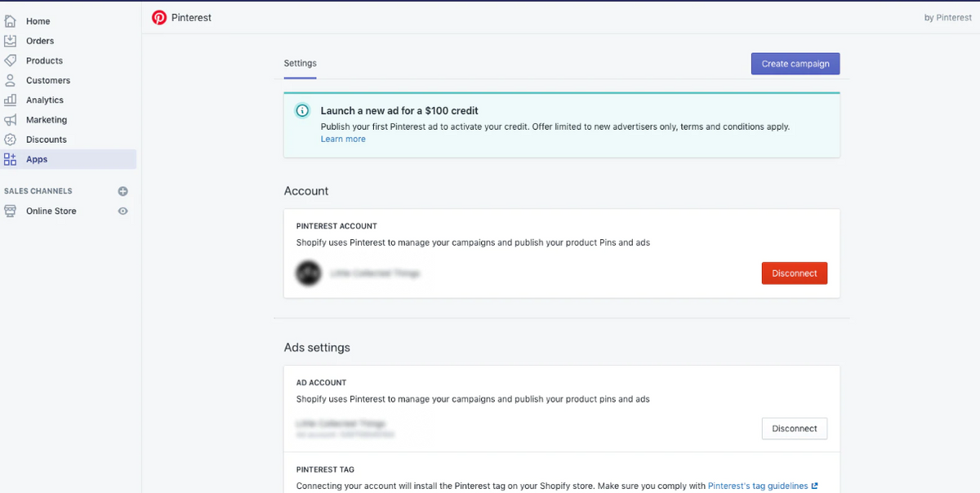The width and height of the screenshot is (980, 493).
Task: Click the Online Store storefront icon
Action: coord(11,211)
